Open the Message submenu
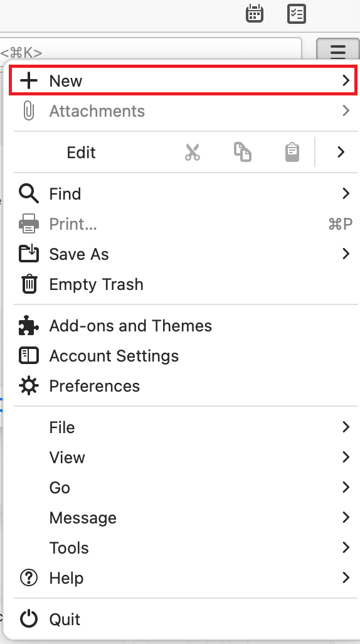The width and height of the screenshot is (360, 644). 183,517
